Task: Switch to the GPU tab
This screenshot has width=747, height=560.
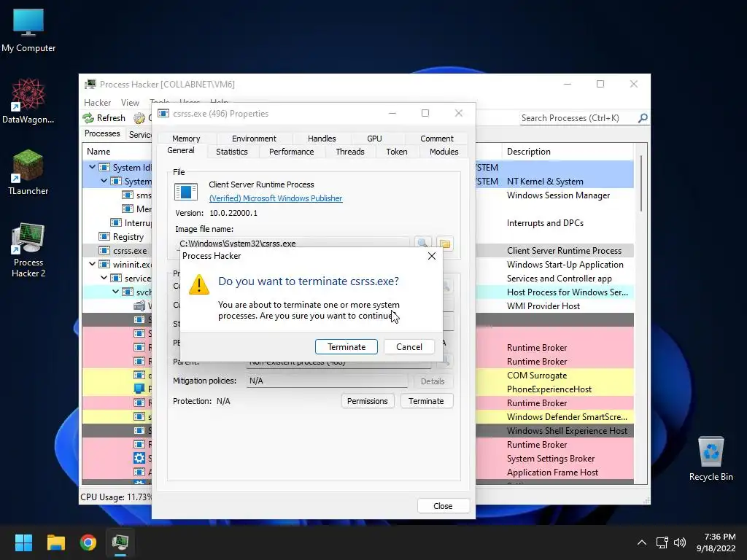Action: click(x=374, y=139)
